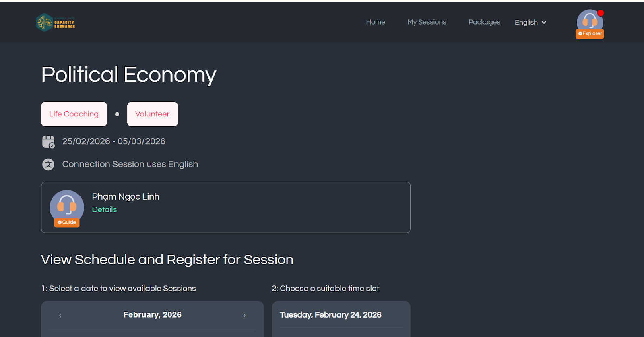Go to previous month in calendar
The height and width of the screenshot is (337, 644).
[60, 315]
